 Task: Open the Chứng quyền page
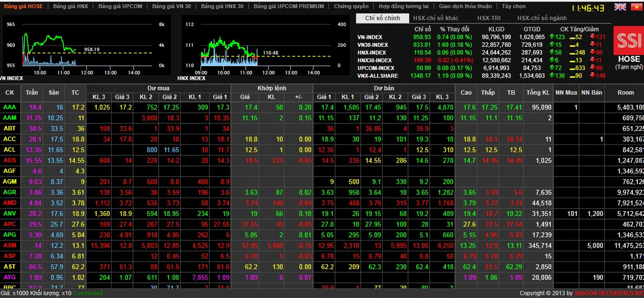click(351, 6)
